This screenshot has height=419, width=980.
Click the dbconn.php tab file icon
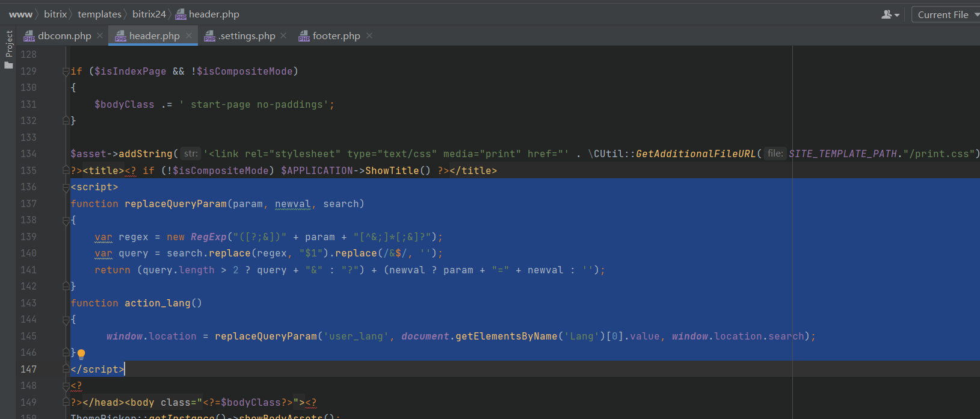click(29, 37)
